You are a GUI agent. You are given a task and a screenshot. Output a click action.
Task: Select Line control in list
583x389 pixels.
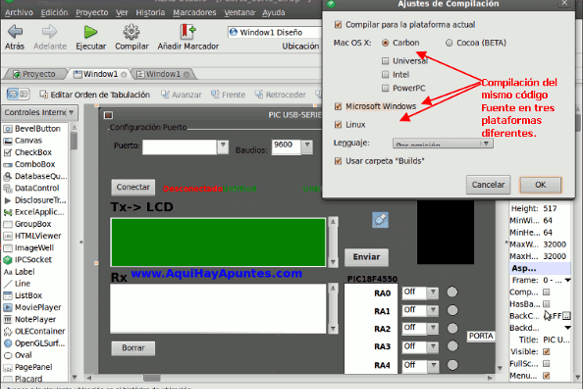point(17,284)
